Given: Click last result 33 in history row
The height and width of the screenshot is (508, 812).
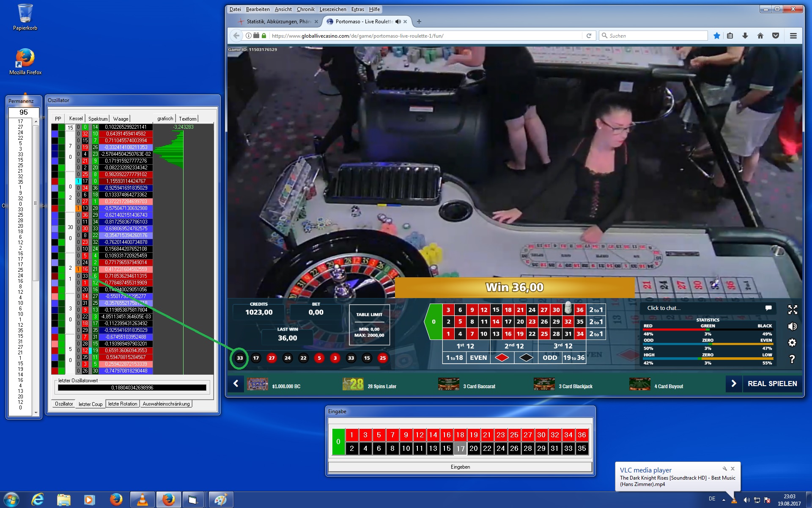Looking at the screenshot, I should (x=240, y=358).
